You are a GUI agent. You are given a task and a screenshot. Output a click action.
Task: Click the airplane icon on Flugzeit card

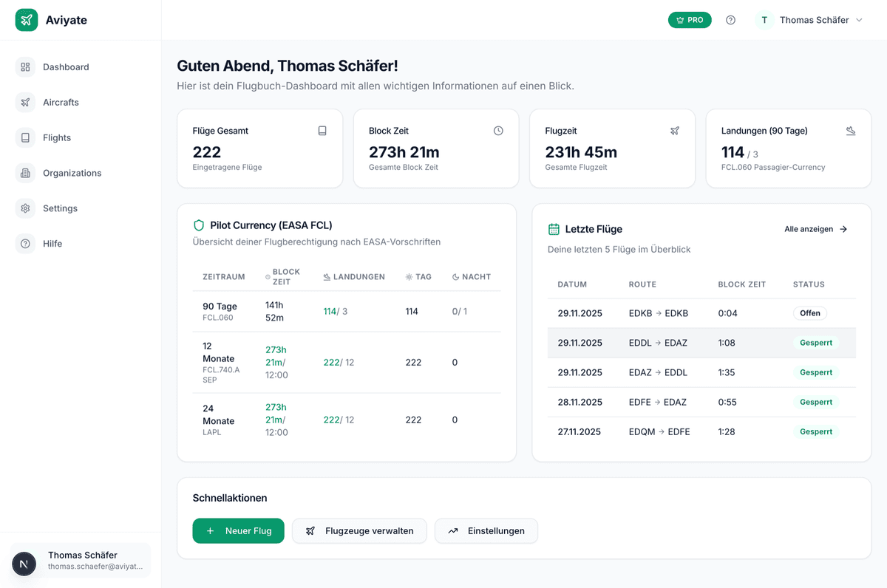675,130
